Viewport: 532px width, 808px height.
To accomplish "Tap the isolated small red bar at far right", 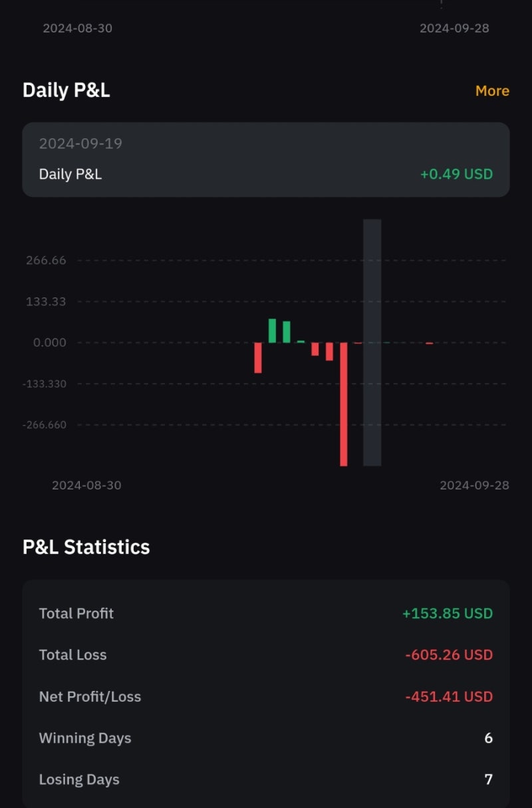I will click(x=430, y=343).
